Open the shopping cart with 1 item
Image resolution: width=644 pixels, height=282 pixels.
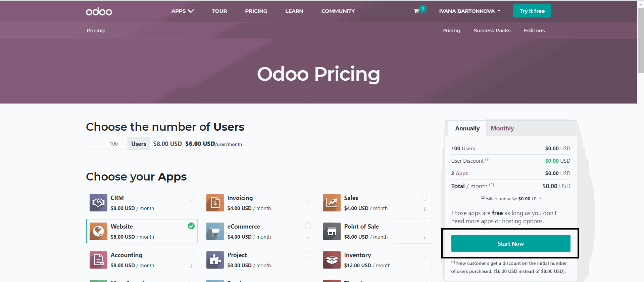(x=418, y=11)
